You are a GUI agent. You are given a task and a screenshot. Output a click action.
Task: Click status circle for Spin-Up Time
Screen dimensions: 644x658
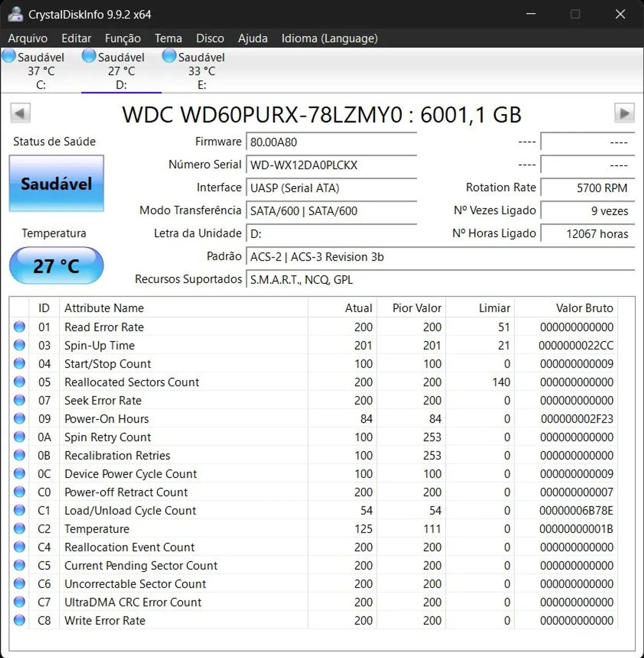(x=20, y=345)
